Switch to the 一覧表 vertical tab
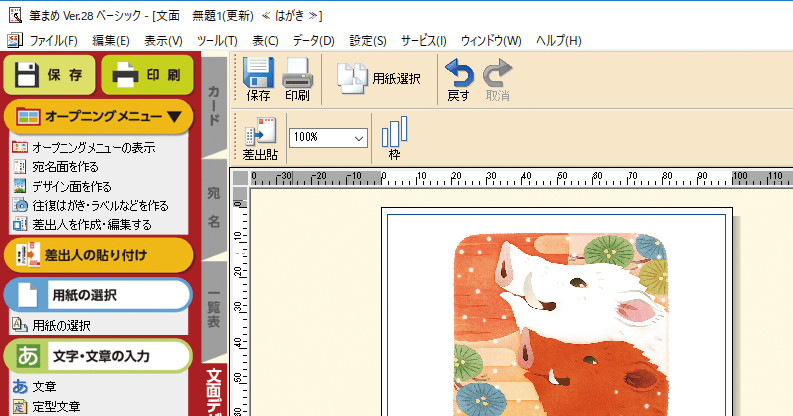 pos(214,309)
